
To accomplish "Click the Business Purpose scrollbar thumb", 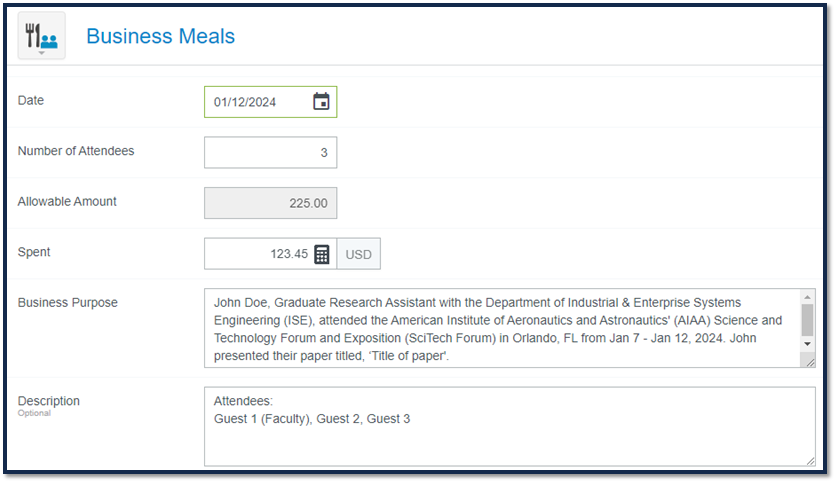I will tap(807, 320).
